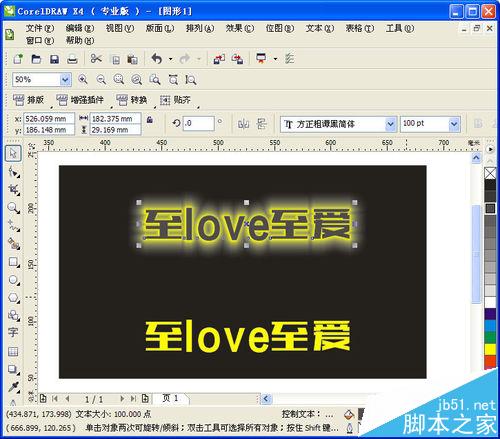Click the Zoom In magnifier icon
The image size is (500, 439).
click(x=83, y=80)
